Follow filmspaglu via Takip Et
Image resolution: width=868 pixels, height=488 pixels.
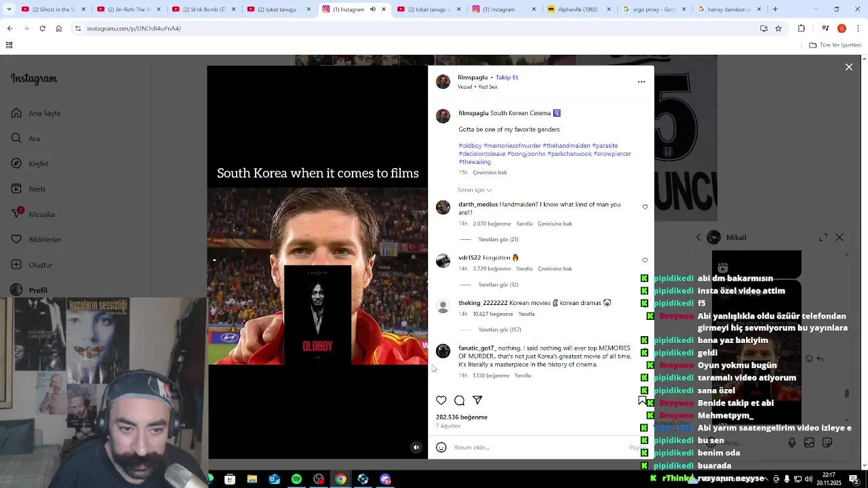(507, 77)
